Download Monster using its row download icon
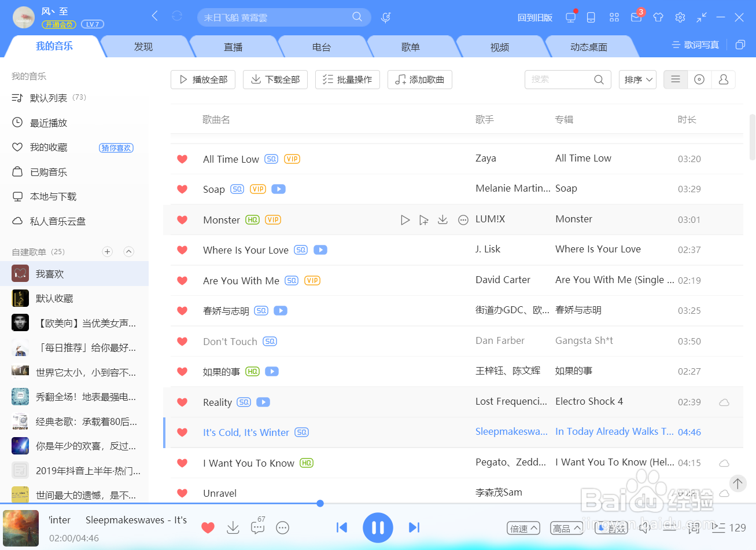The height and width of the screenshot is (550, 756). pyautogui.click(x=443, y=219)
